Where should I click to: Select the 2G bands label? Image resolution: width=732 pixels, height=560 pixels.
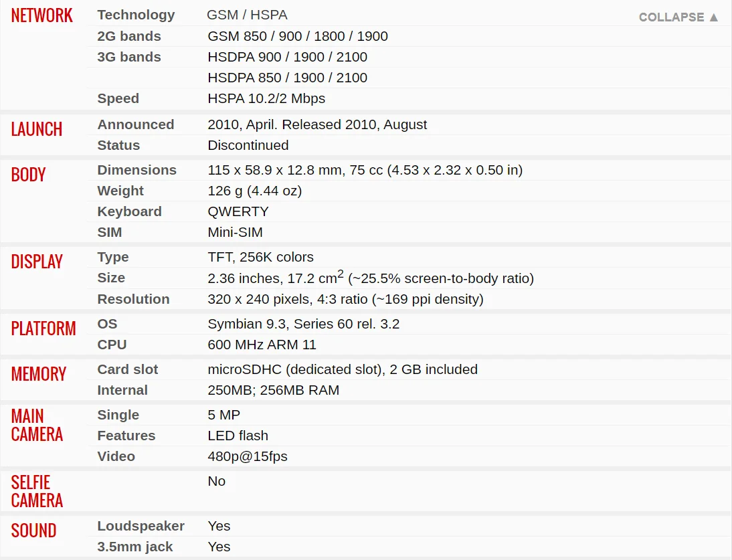129,36
